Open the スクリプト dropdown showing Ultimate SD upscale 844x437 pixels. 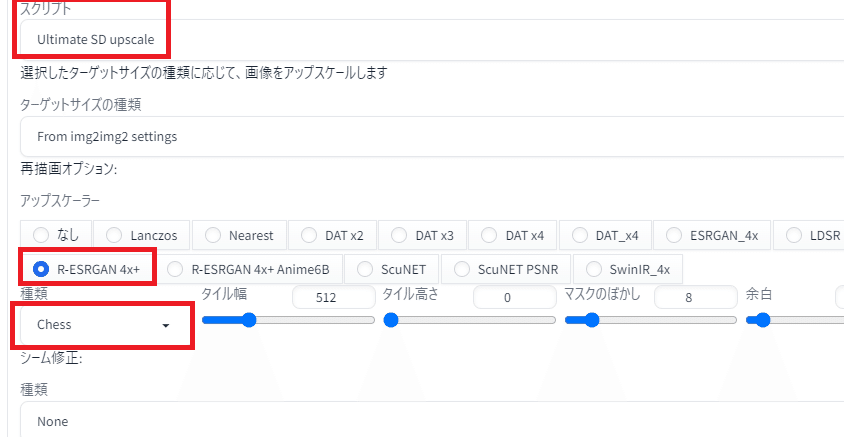[432, 40]
